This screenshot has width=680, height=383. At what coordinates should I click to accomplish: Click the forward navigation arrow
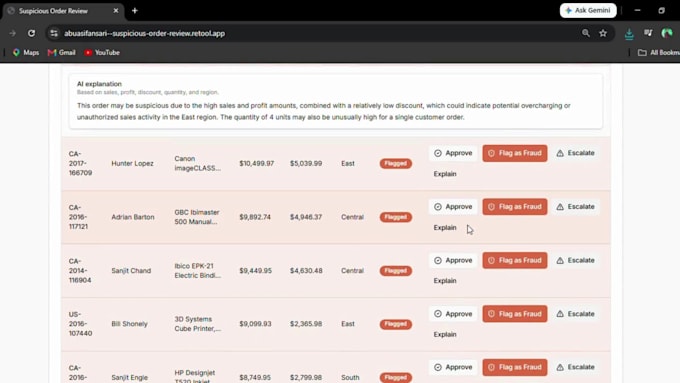click(x=13, y=33)
